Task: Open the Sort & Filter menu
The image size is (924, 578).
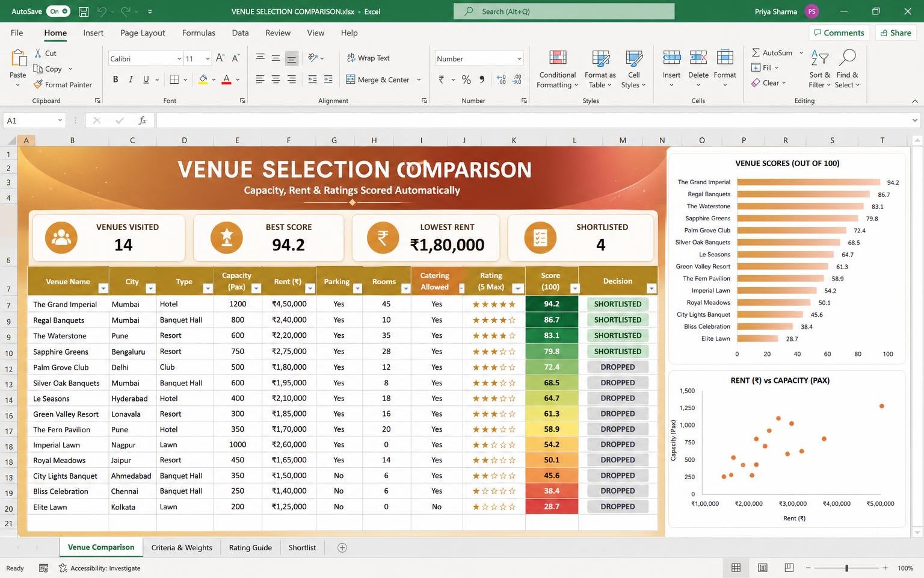Action: click(x=819, y=69)
